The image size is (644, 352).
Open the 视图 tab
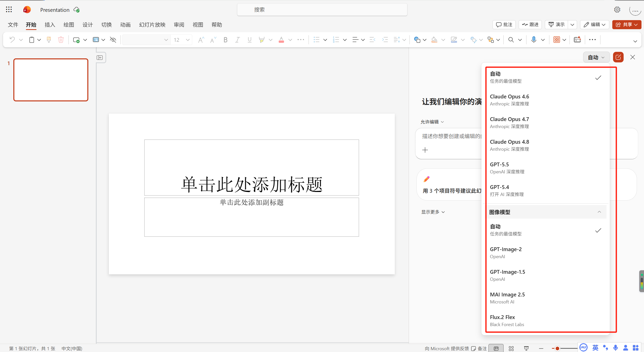pyautogui.click(x=198, y=25)
